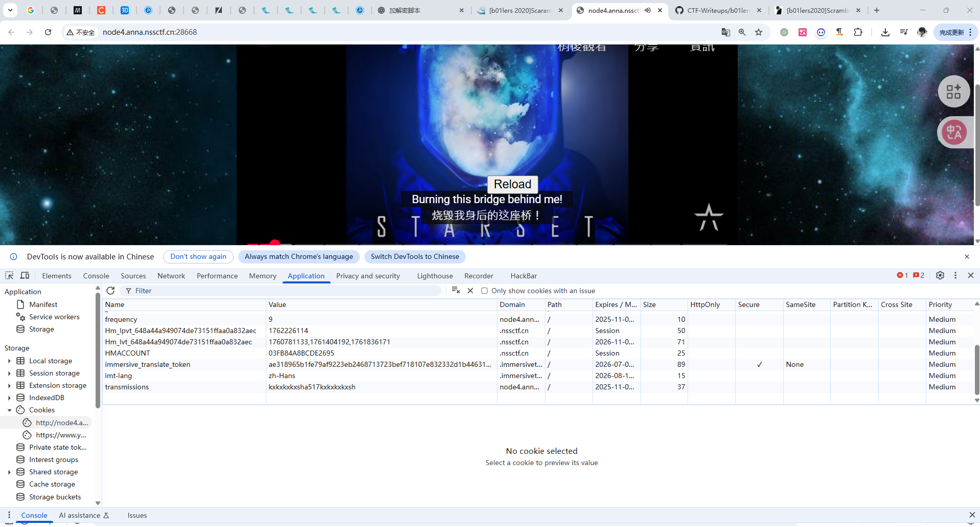Click the browser back arrow
The height and width of the screenshot is (527, 980).
(x=11, y=32)
